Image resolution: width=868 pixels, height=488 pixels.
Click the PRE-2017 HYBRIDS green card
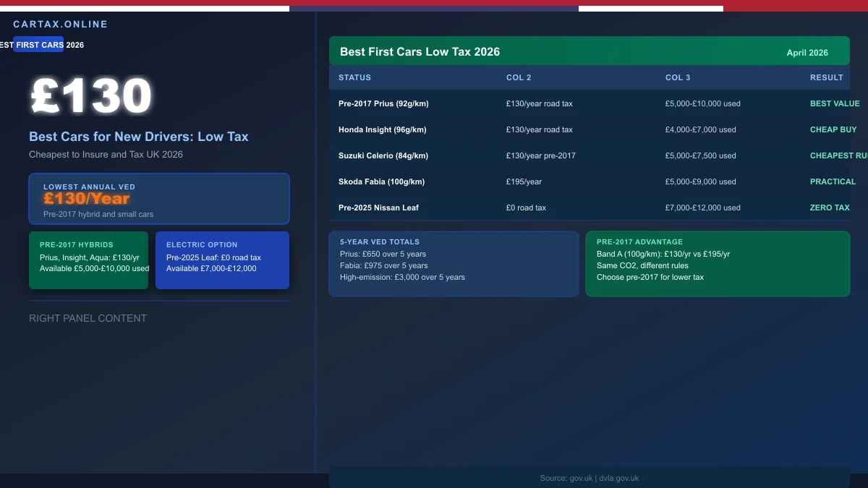pos(88,260)
